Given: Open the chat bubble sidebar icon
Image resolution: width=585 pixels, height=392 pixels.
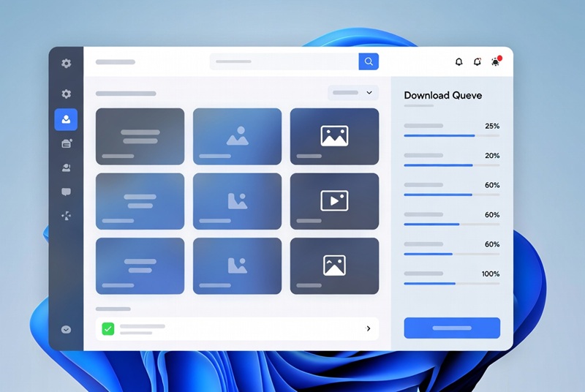Looking at the screenshot, I should pos(66,192).
